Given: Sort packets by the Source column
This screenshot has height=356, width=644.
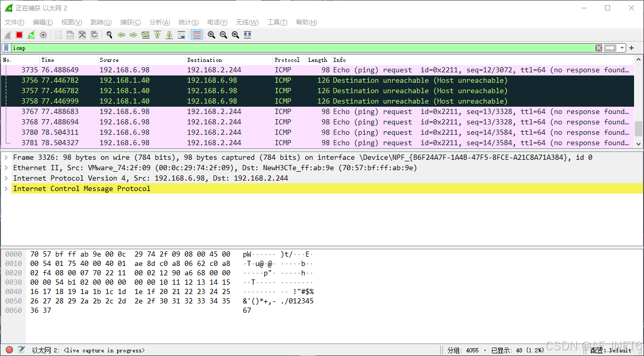Looking at the screenshot, I should [x=141, y=60].
